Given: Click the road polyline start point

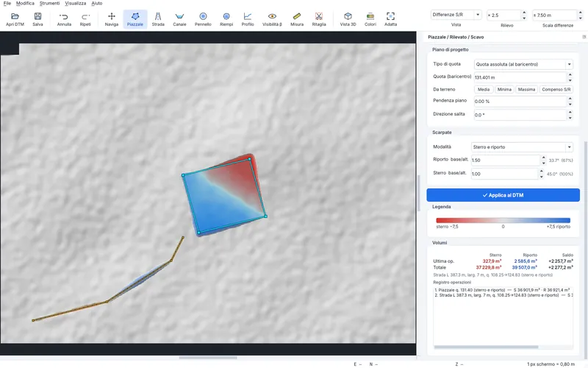Looking at the screenshot, I should click(33, 320).
